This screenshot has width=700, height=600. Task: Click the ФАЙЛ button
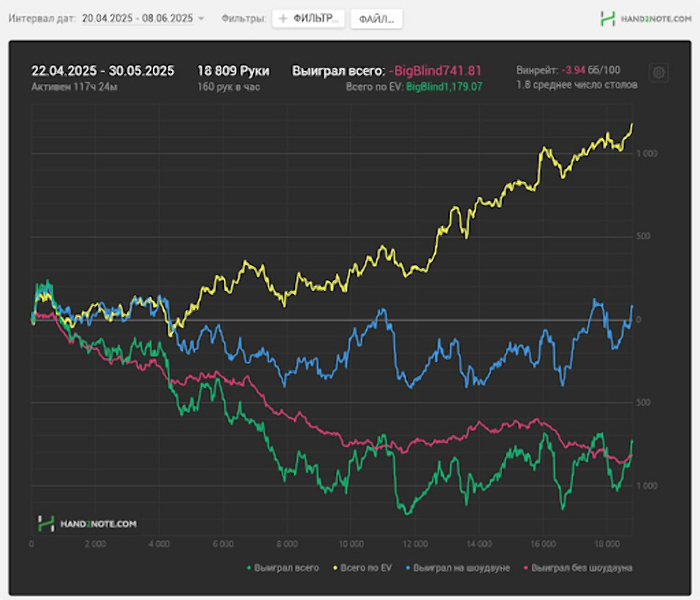(x=376, y=19)
